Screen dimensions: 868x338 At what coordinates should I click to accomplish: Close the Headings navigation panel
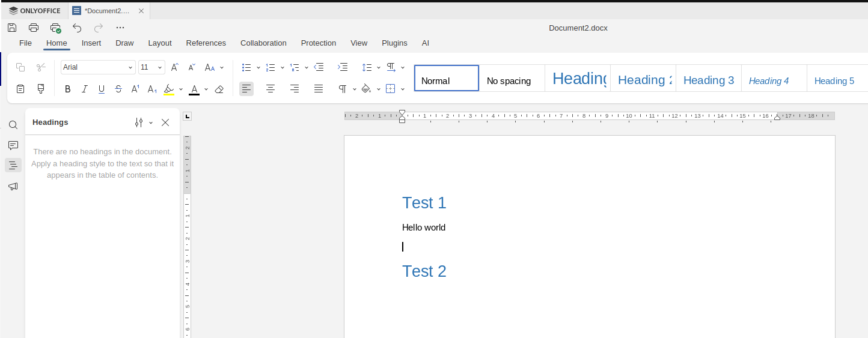click(165, 122)
